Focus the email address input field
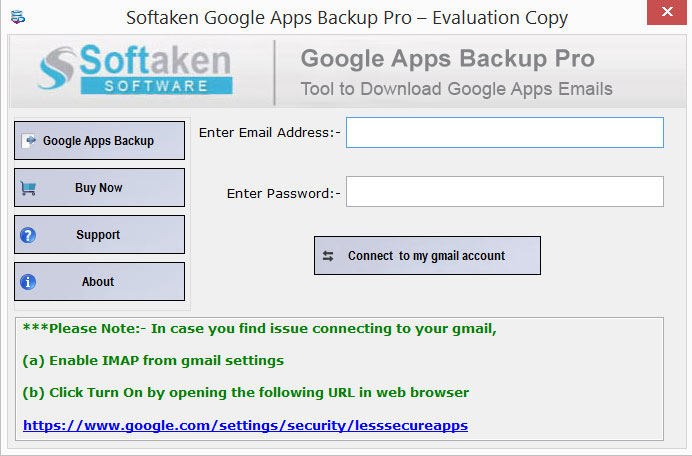This screenshot has width=692, height=456. [x=504, y=132]
